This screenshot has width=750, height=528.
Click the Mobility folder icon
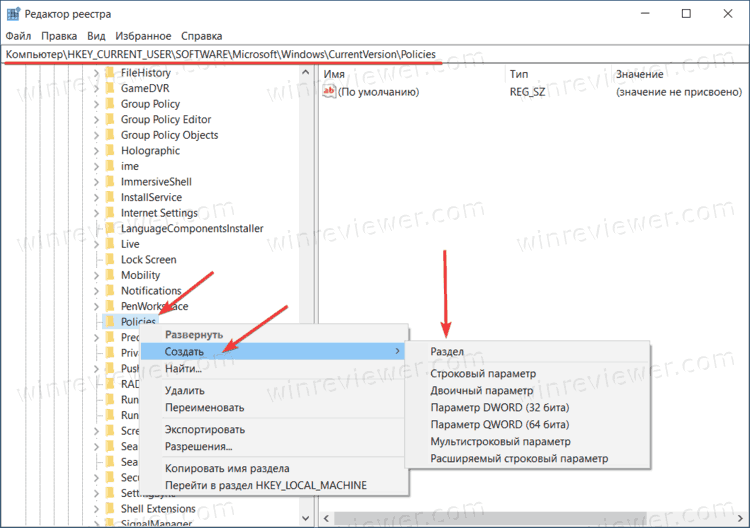point(110,275)
